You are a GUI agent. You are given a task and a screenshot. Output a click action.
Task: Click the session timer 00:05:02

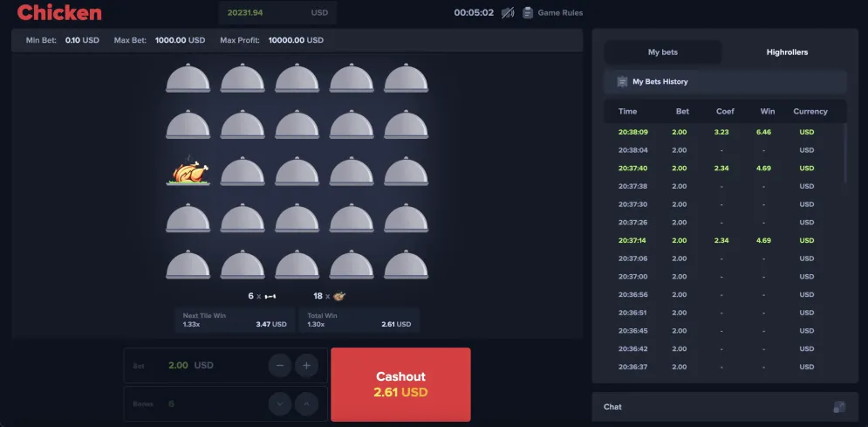[474, 13]
